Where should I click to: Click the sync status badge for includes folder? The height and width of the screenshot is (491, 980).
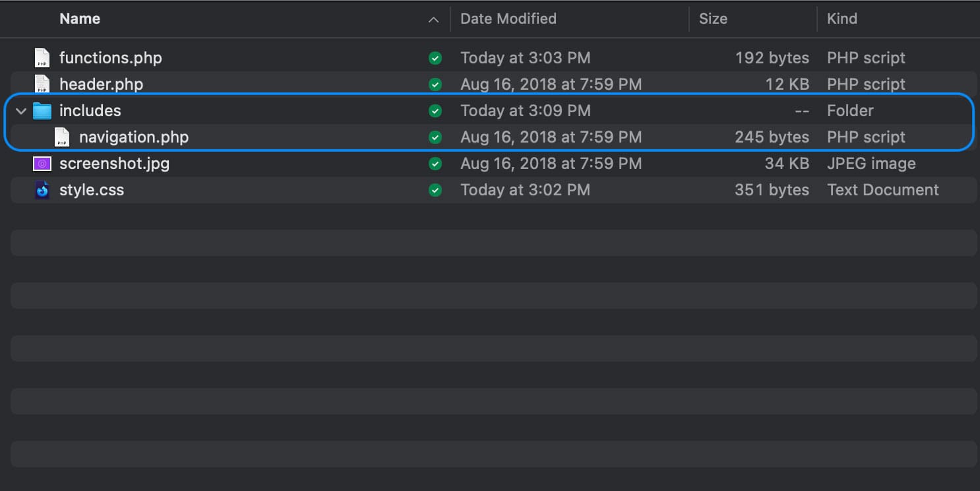pyautogui.click(x=435, y=111)
